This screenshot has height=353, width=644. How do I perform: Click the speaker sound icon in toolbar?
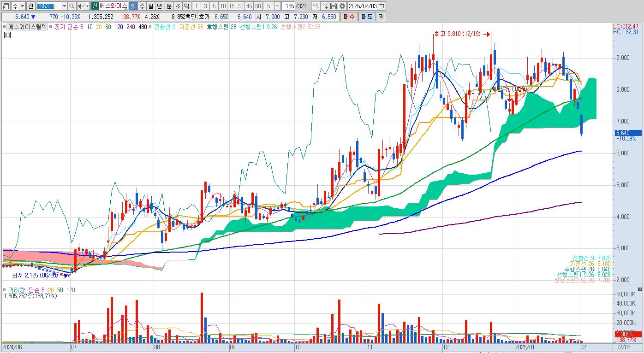(x=81, y=6)
